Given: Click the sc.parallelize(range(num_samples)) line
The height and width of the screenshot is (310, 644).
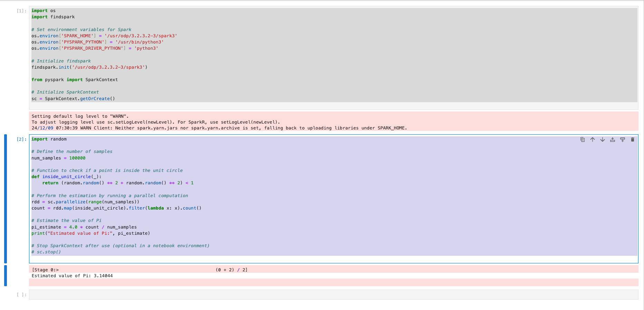Looking at the screenshot, I should 85,202.
